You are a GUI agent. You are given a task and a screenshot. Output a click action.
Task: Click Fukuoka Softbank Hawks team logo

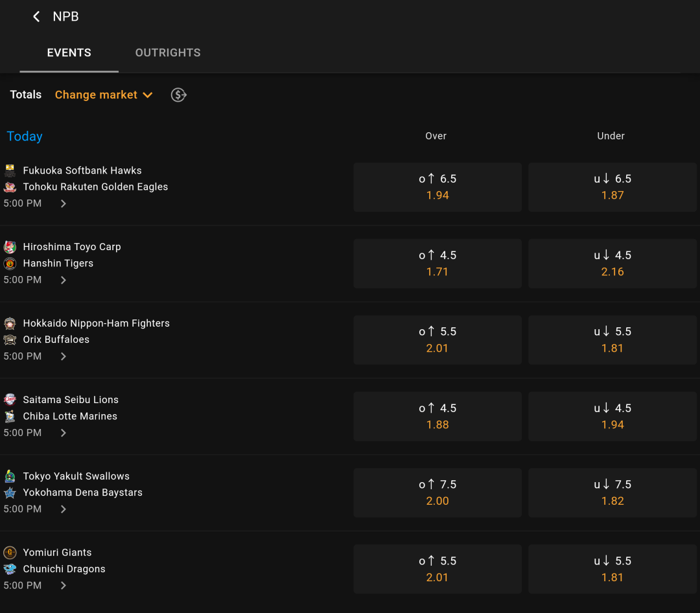pyautogui.click(x=10, y=170)
